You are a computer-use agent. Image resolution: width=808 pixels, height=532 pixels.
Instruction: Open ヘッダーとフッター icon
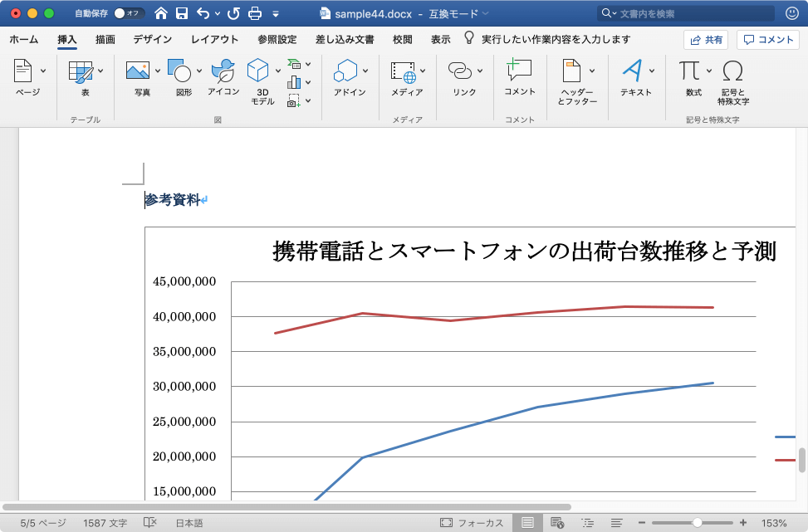(x=571, y=71)
